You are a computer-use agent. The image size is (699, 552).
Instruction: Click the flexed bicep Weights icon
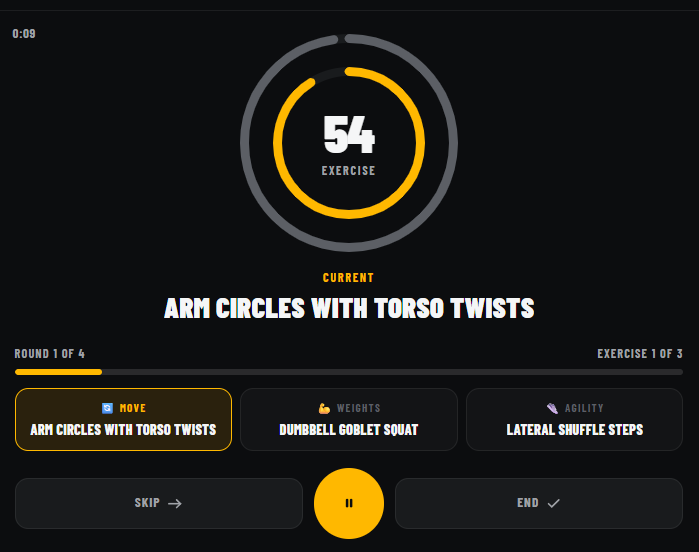324,408
